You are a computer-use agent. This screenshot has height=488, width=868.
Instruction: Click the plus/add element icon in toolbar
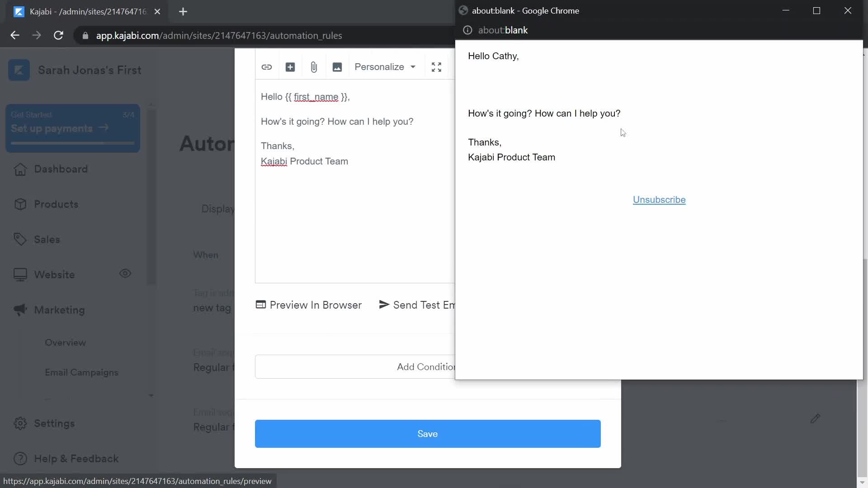(290, 67)
